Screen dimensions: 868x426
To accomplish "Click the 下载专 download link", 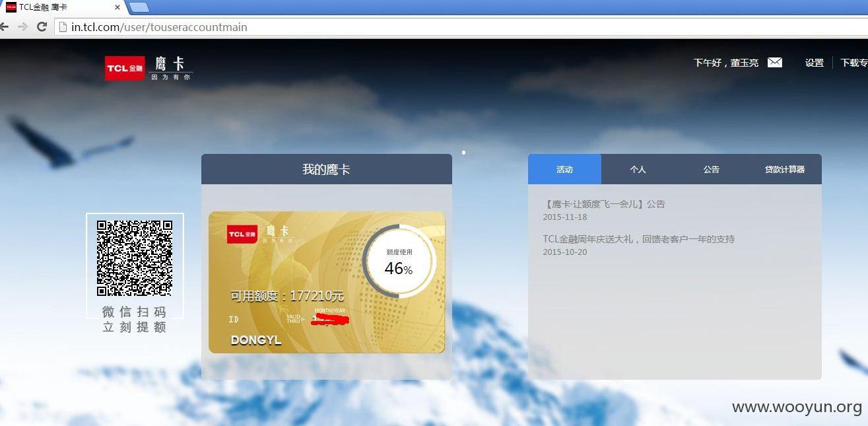I will click(854, 63).
